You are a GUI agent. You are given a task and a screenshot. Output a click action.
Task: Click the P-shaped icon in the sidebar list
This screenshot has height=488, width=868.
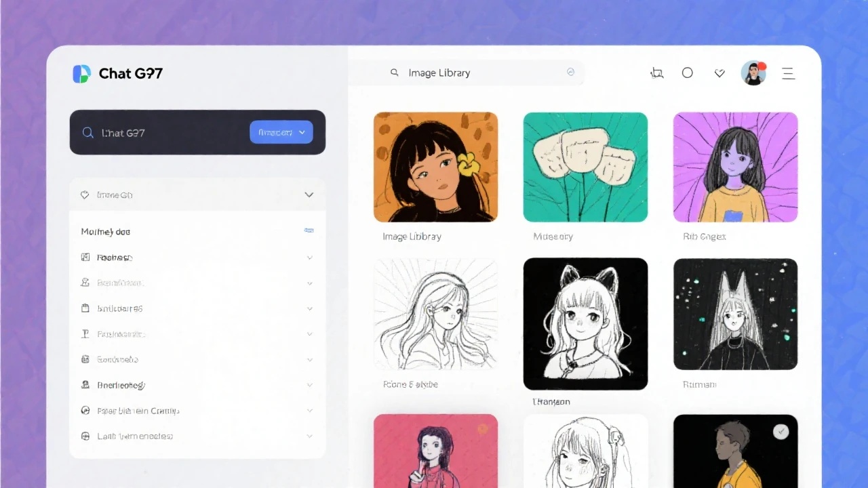point(85,334)
